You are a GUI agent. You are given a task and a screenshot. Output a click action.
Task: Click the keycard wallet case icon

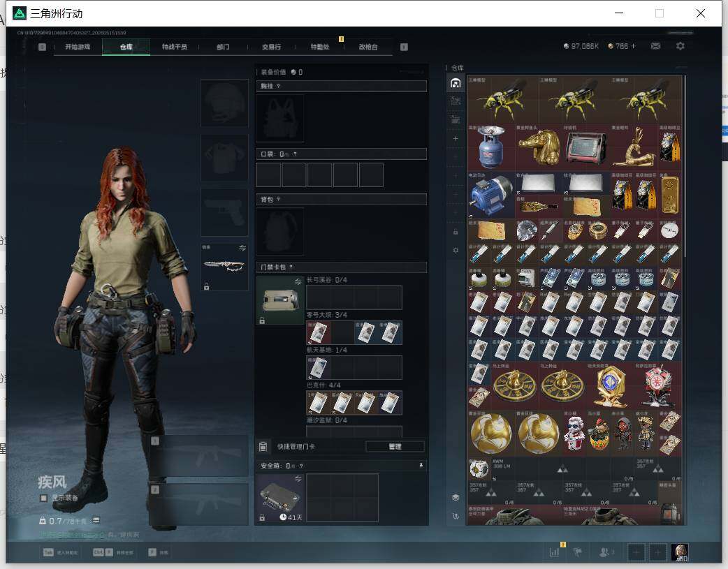pos(280,300)
